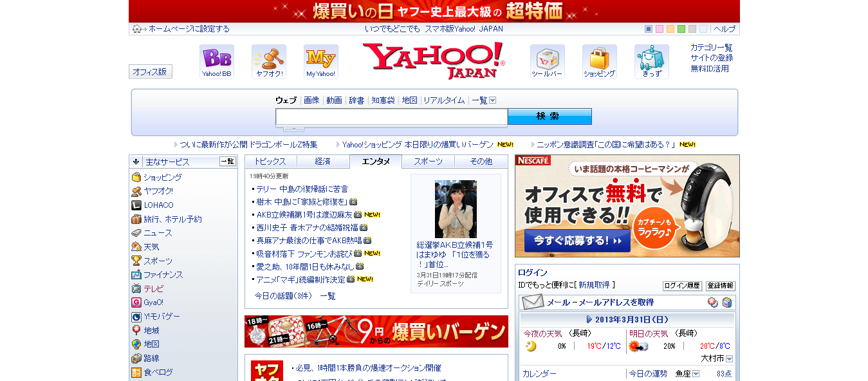This screenshot has height=381, width=868.
Task: Open the カテゴリ一覧 link
Action: click(x=711, y=48)
